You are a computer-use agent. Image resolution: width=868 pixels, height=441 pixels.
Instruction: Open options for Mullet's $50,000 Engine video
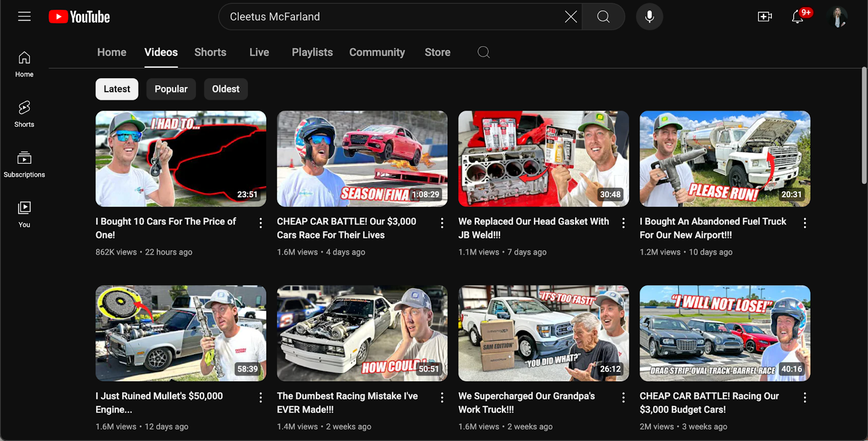(260, 398)
